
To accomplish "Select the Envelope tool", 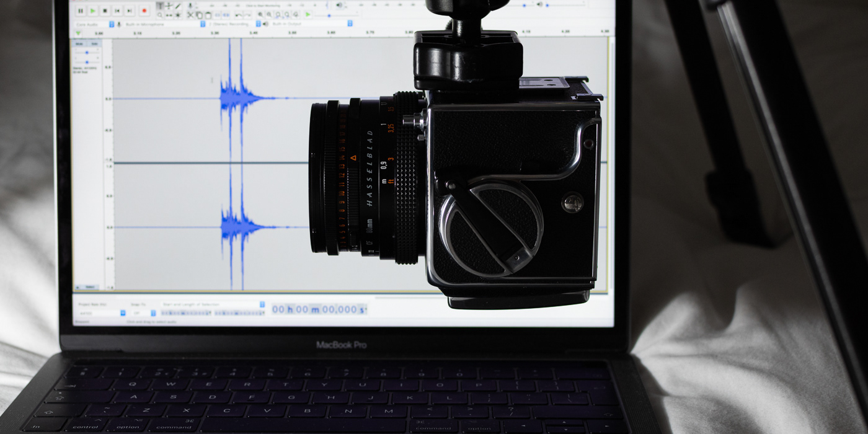I will (x=169, y=6).
